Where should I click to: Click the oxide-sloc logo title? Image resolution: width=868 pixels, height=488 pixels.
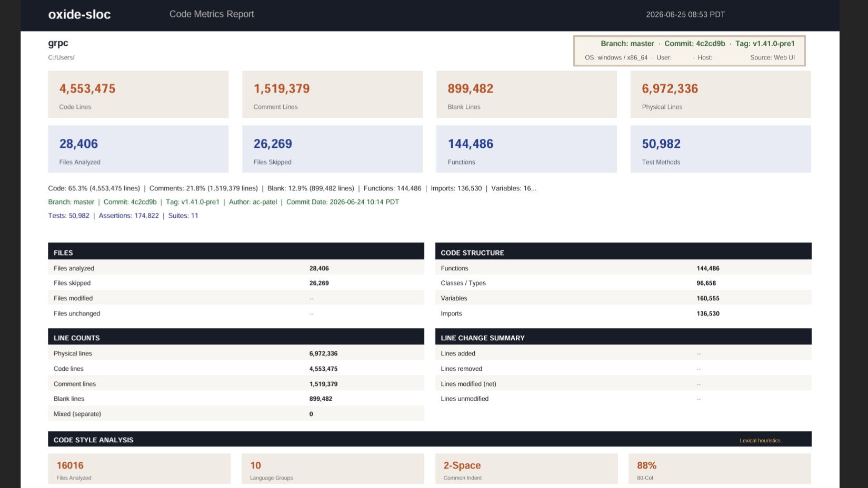click(79, 15)
